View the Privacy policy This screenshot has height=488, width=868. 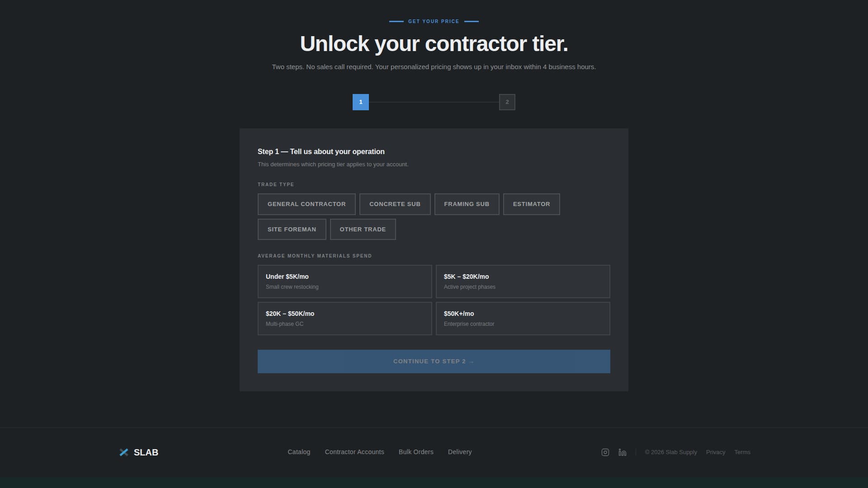pos(716,452)
